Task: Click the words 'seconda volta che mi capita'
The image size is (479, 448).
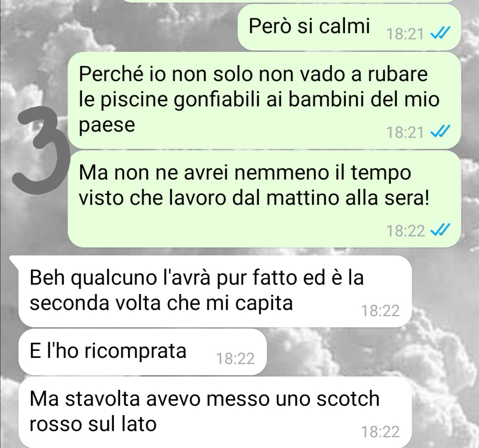Action: coord(161,303)
